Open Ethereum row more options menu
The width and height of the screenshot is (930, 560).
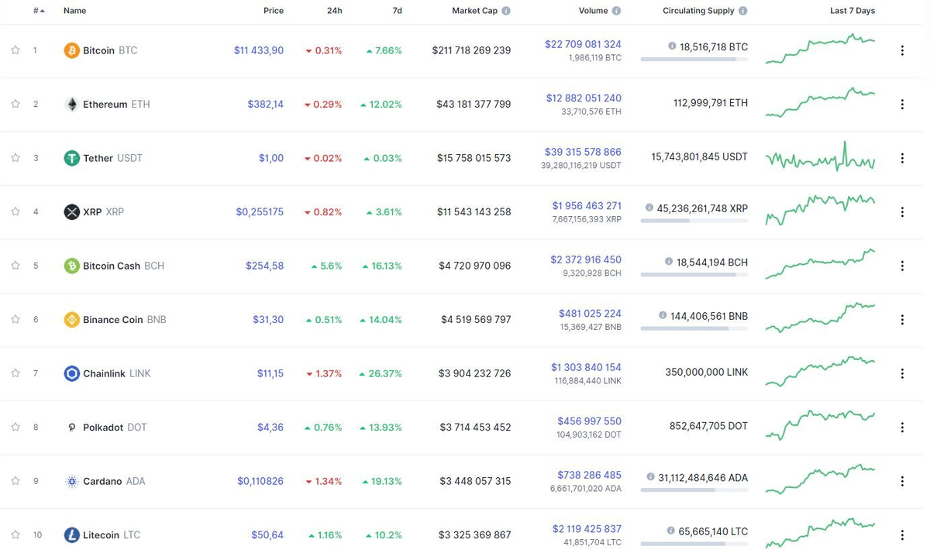coord(902,105)
